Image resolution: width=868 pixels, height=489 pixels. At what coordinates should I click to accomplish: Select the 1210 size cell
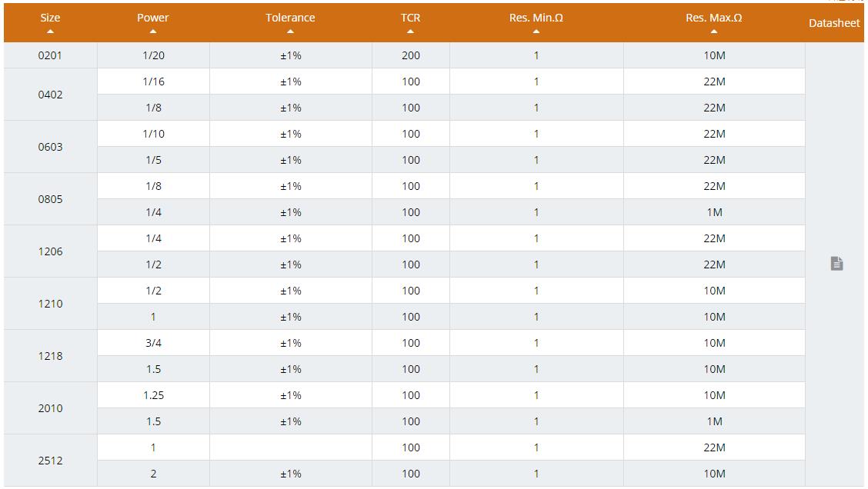click(50, 304)
